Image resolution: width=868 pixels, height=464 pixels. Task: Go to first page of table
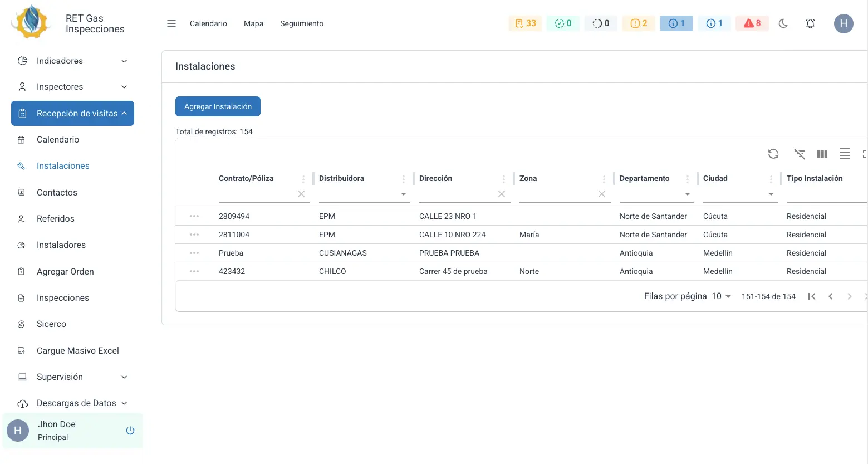click(812, 296)
